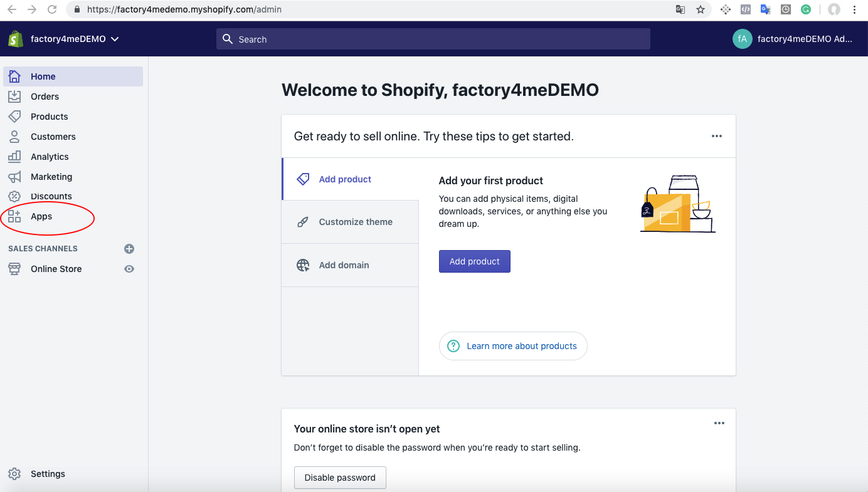This screenshot has width=868, height=492.
Task: Click the browser back arrow
Action: pos(12,9)
